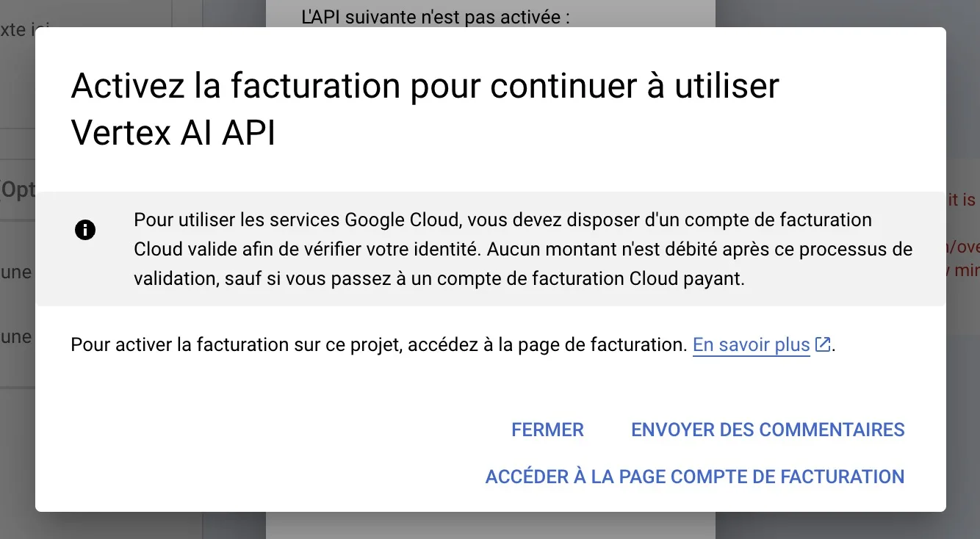Click ENVOYER DES COMMENTAIRES button
Viewport: 980px width, 539px height.
(768, 430)
